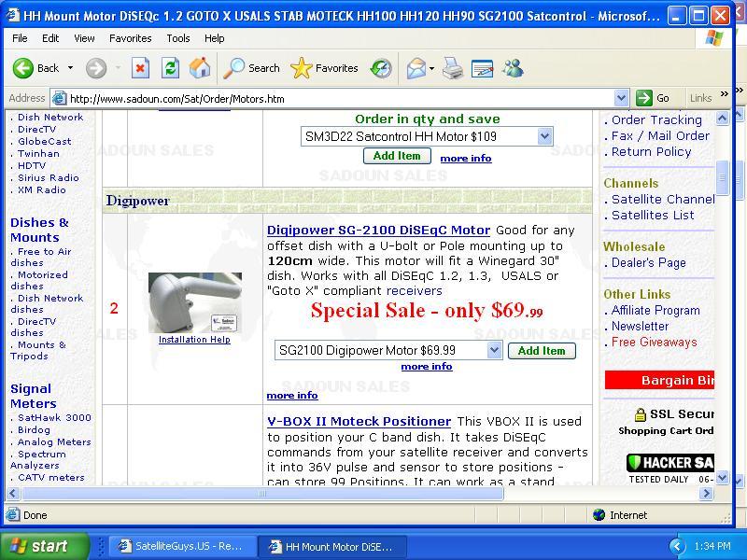This screenshot has height=560, width=747.
Task: Open Favorites star toolbar button
Action: [324, 68]
